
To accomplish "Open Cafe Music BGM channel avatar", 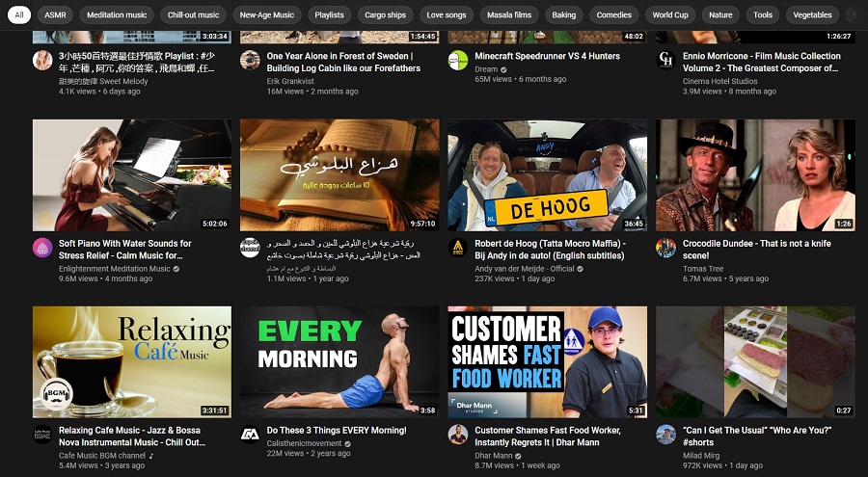I will pyautogui.click(x=42, y=435).
